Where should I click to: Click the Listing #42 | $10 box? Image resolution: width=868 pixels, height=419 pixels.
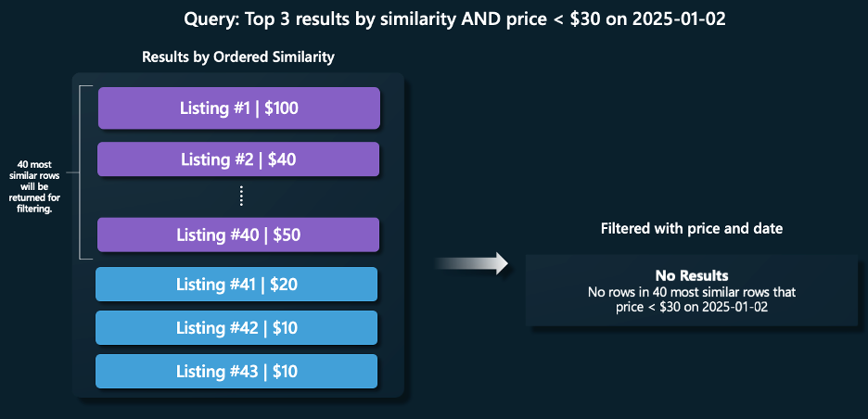[x=236, y=327]
